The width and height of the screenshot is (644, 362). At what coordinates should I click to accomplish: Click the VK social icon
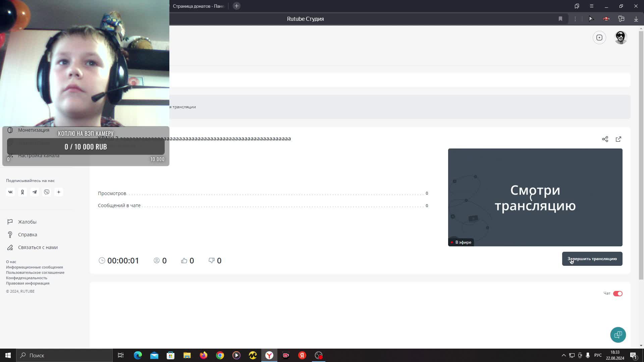pyautogui.click(x=10, y=192)
